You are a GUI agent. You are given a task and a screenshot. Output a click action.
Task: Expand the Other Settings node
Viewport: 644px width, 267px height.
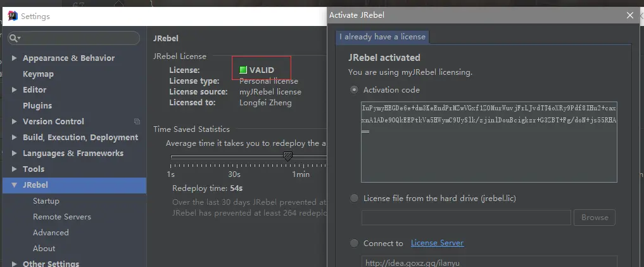15,264
